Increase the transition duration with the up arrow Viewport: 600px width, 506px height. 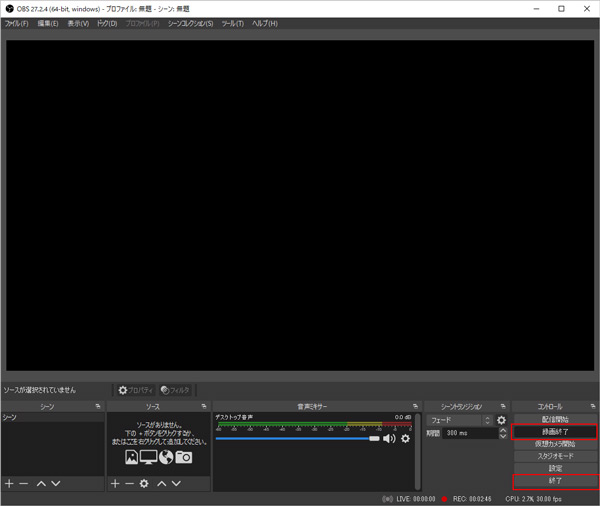[x=503, y=430]
